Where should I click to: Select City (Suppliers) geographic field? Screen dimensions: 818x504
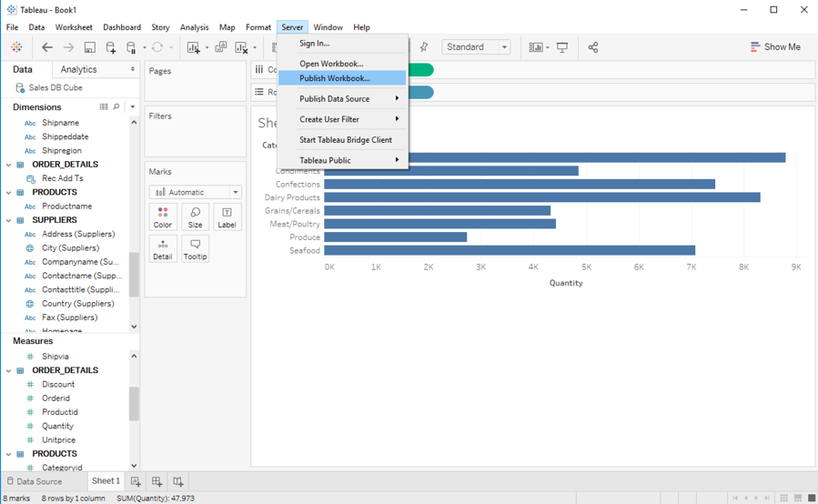pos(70,247)
